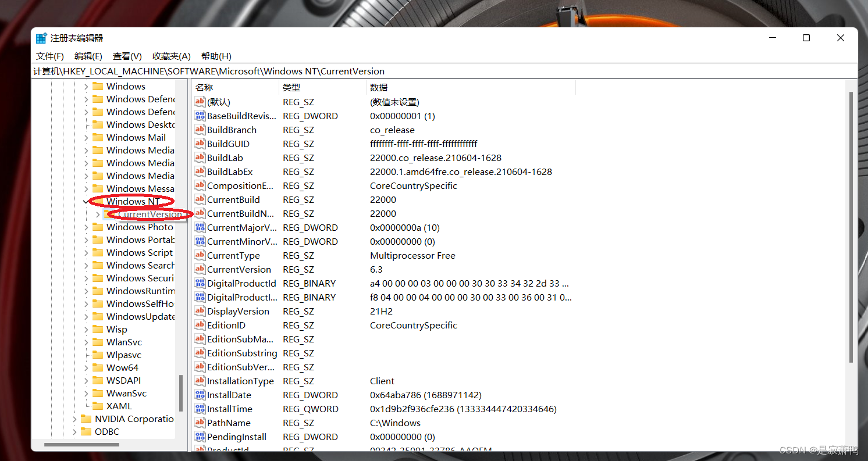This screenshot has width=868, height=461.
Task: Click the data value C:\Windows
Action: tap(395, 423)
